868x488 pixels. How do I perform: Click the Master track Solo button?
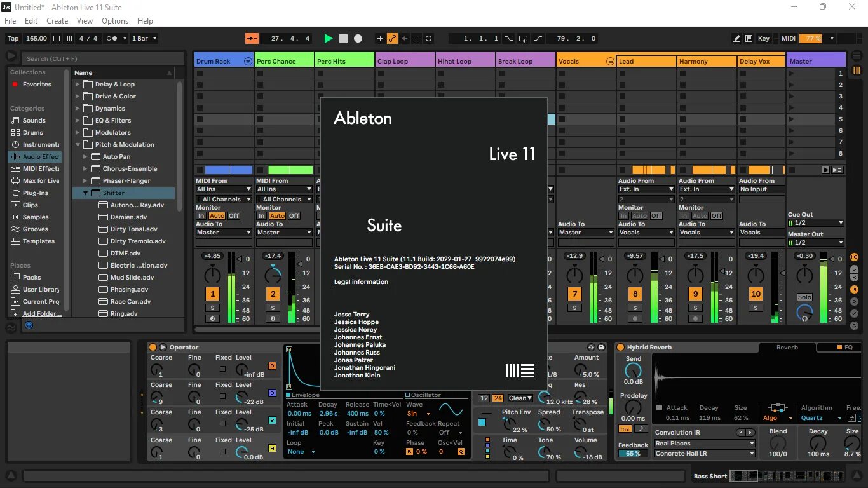804,297
